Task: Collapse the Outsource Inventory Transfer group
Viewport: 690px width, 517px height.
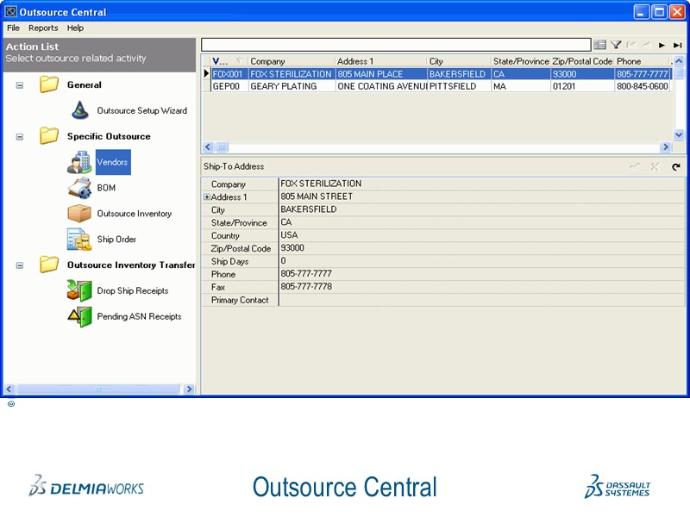Action: pyautogui.click(x=20, y=265)
